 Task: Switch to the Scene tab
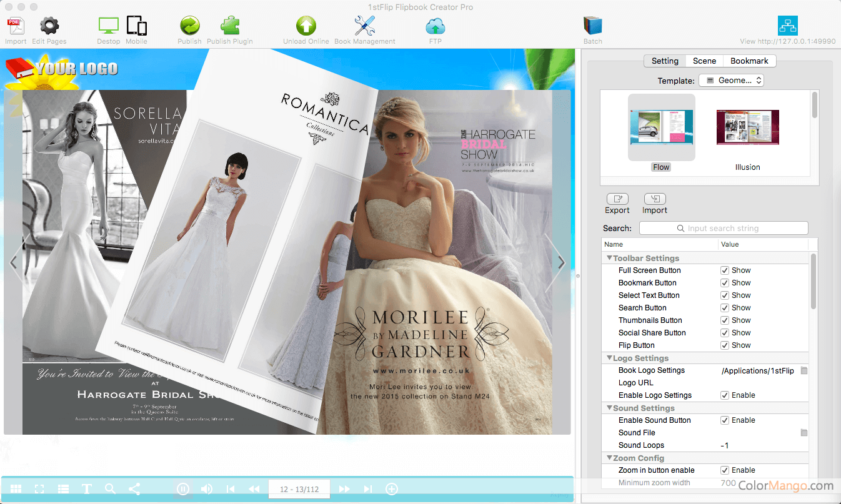tap(704, 61)
